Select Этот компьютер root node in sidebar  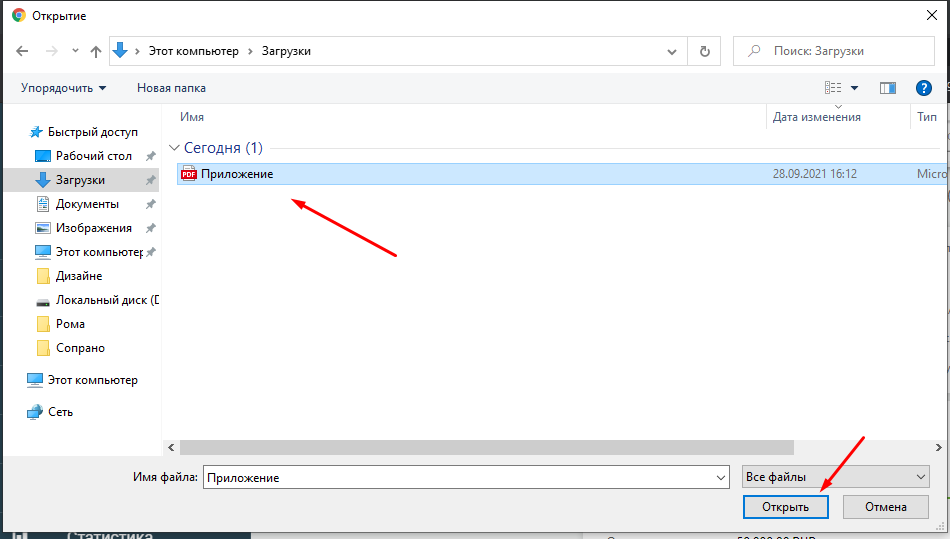point(93,380)
